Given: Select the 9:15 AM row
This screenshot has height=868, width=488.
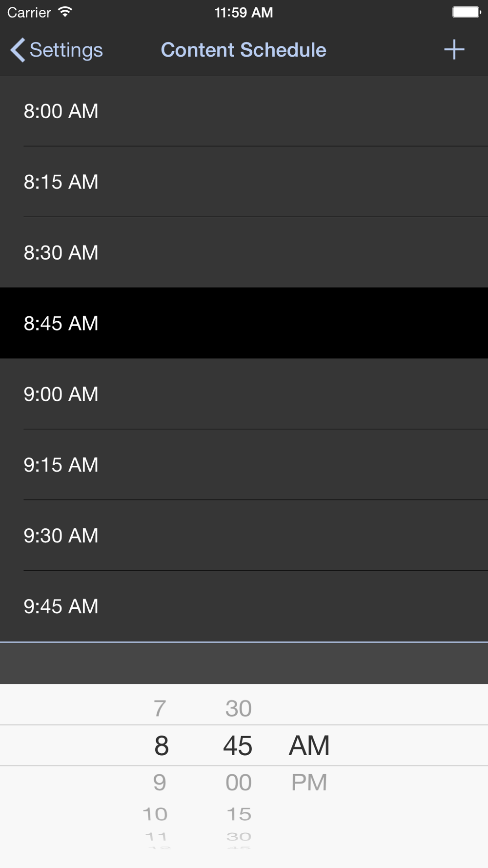Looking at the screenshot, I should [244, 465].
